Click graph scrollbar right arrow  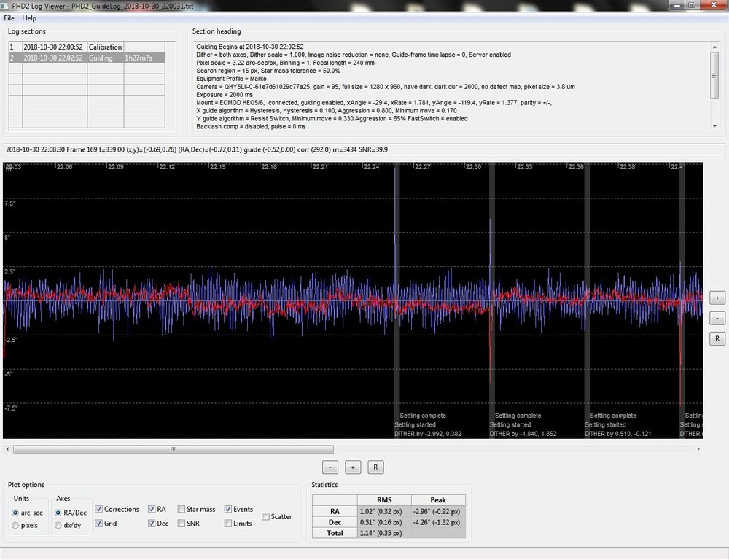pyautogui.click(x=698, y=449)
